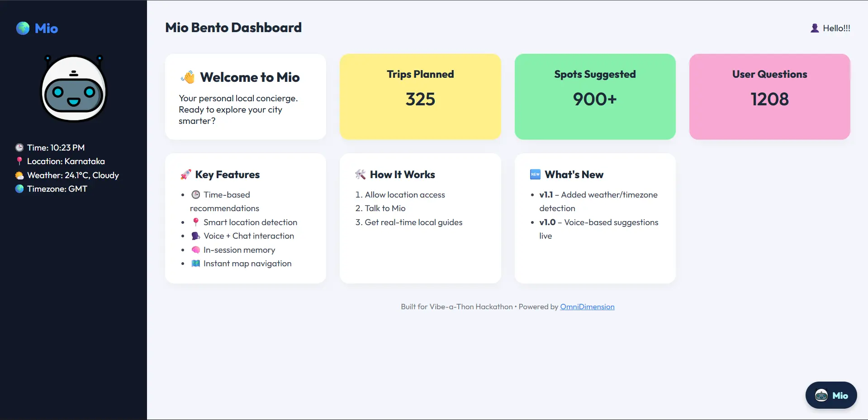This screenshot has height=420, width=868.
Task: Follow the OmniDimension link in footer
Action: pyautogui.click(x=587, y=307)
